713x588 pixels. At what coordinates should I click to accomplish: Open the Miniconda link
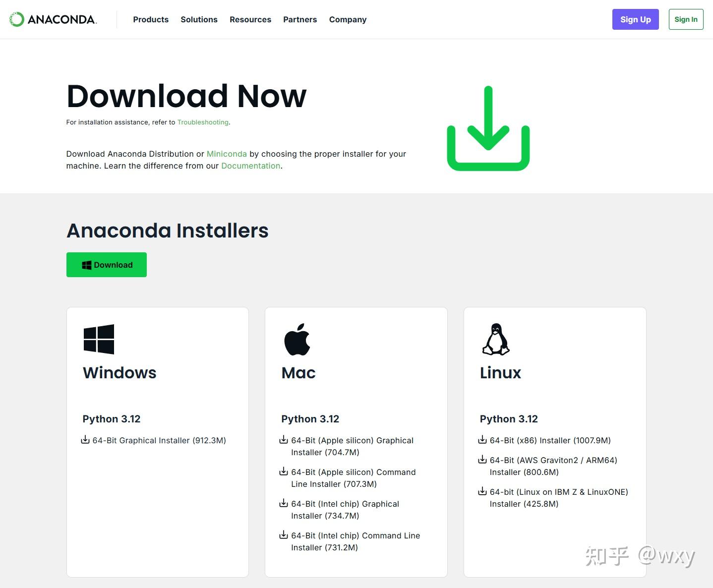[227, 154]
